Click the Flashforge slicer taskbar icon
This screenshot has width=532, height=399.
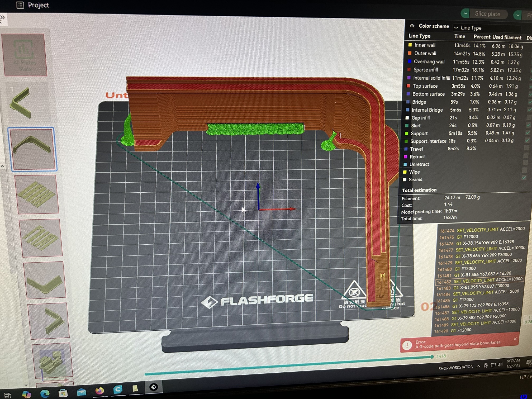tap(154, 387)
